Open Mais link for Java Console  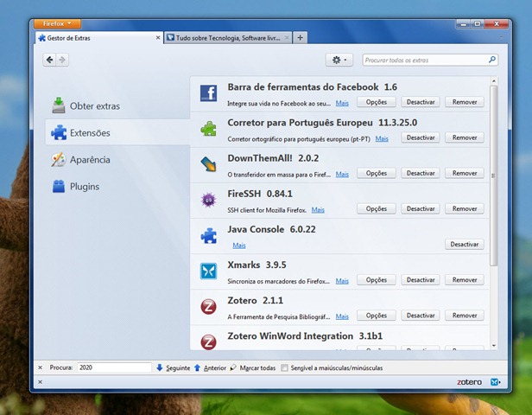239,246
